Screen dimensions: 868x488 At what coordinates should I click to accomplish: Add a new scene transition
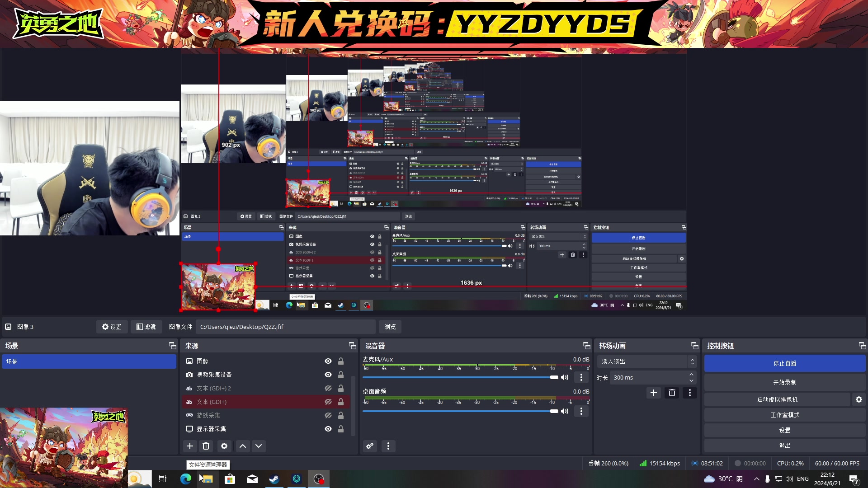(x=654, y=393)
